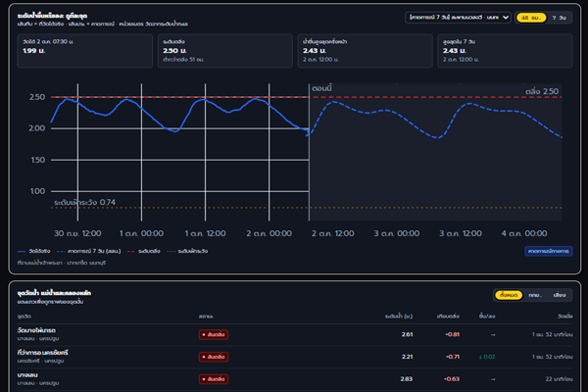The height and width of the screenshot is (392, 588).
Task: Click the water level 2.83 value
Action: point(407,379)
